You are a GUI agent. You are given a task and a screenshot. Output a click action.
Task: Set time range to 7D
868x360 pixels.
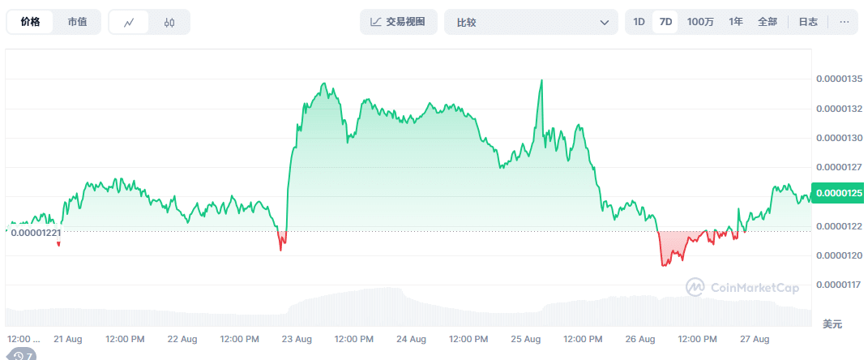pyautogui.click(x=665, y=22)
